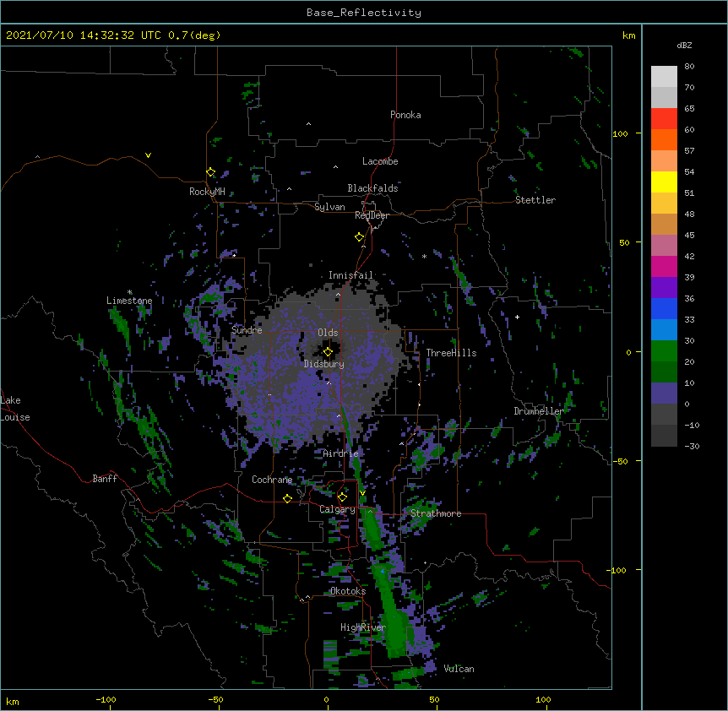728x711 pixels.
Task: Click the yellow V marker east of Calgary
Action: tap(362, 493)
